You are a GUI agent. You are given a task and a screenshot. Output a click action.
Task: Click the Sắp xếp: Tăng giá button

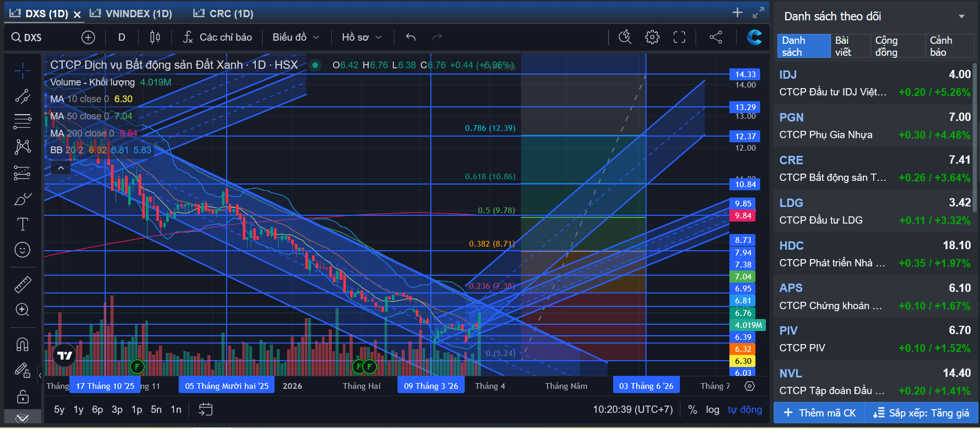[921, 413]
